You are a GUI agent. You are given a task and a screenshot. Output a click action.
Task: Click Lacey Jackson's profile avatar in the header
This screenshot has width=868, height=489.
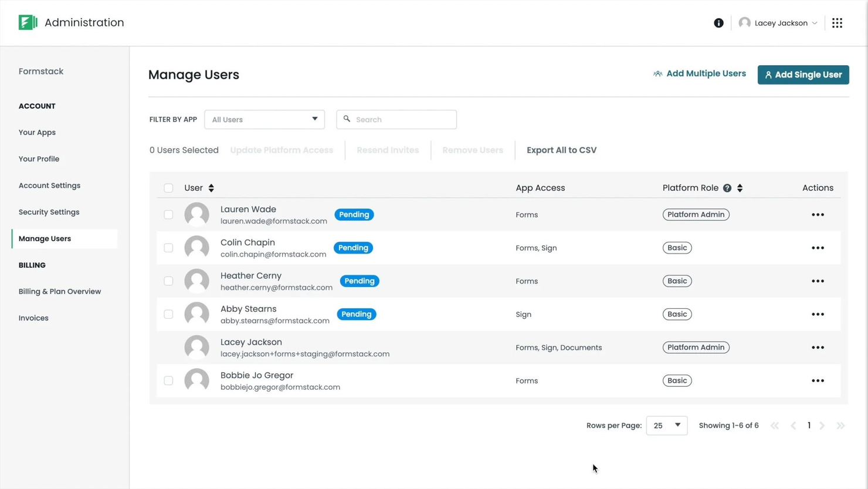click(745, 23)
